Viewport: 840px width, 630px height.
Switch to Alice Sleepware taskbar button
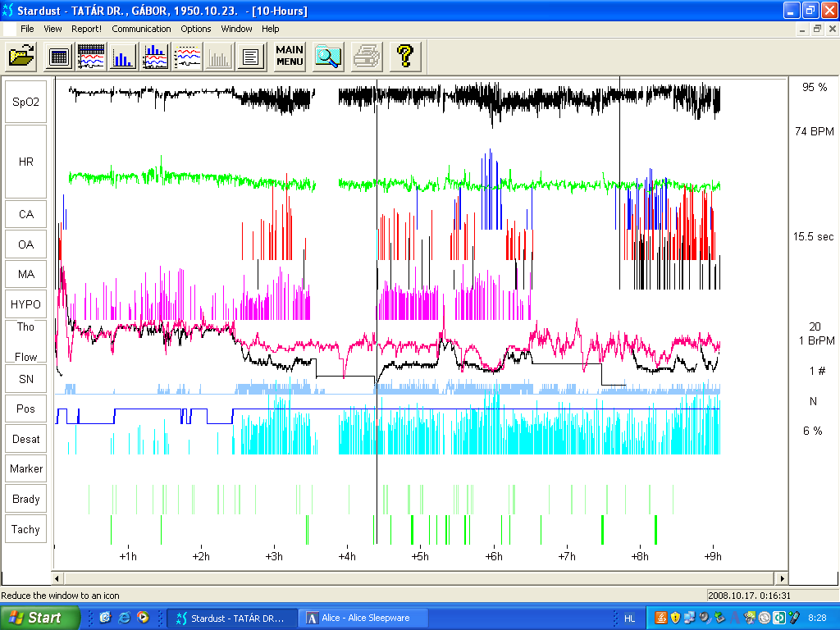pos(365,619)
